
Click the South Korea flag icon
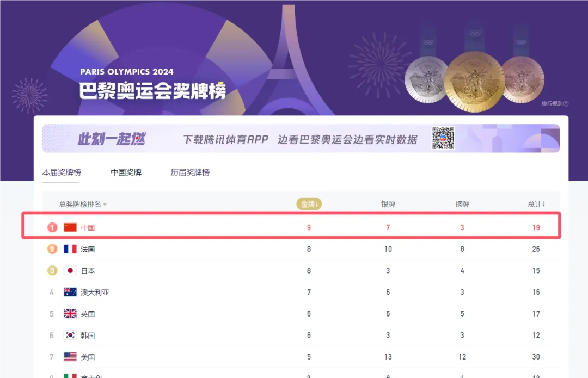click(70, 336)
